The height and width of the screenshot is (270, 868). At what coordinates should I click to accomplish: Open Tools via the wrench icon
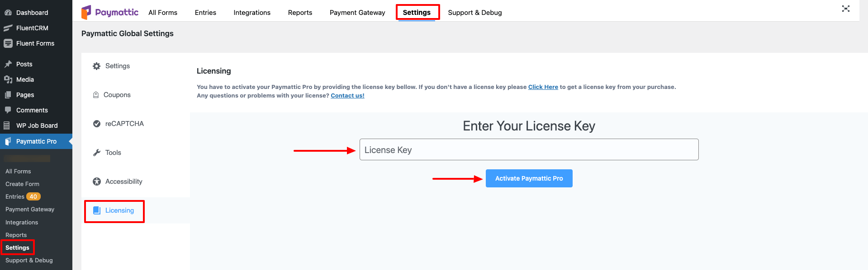pyautogui.click(x=96, y=153)
